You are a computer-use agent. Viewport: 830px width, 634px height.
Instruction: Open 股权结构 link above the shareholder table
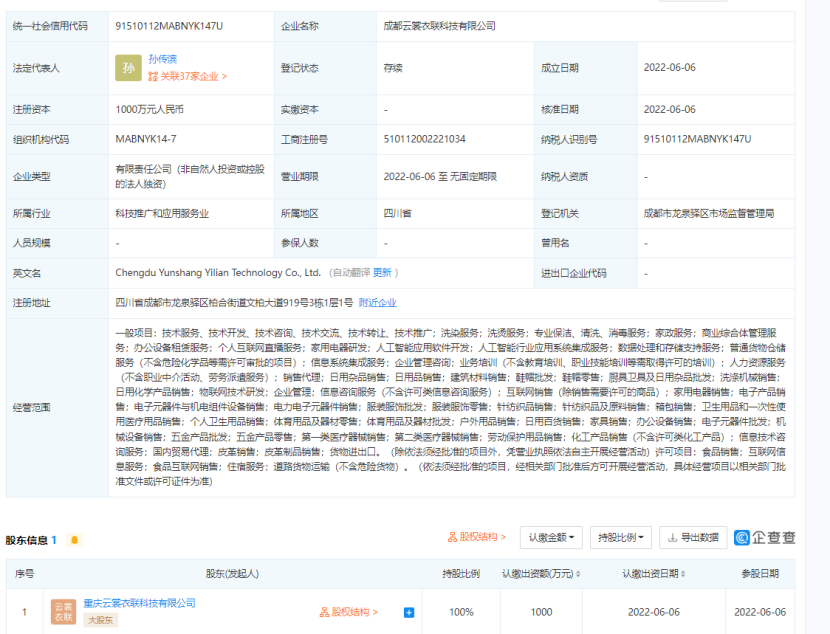tap(477, 537)
